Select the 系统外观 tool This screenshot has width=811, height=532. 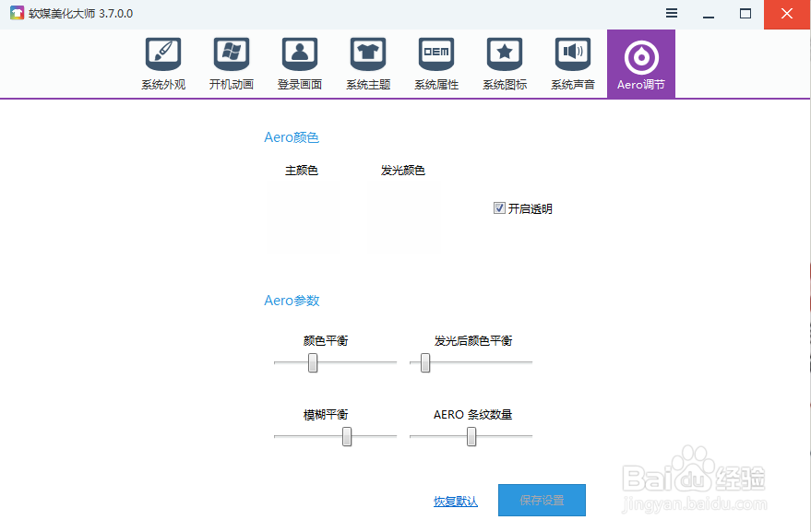[x=162, y=62]
